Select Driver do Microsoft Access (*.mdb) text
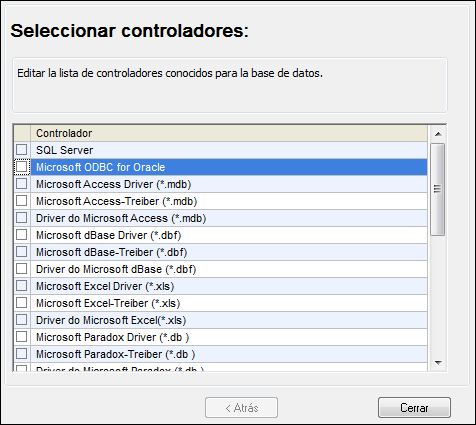Screen dimensions: 476x425 point(121,218)
